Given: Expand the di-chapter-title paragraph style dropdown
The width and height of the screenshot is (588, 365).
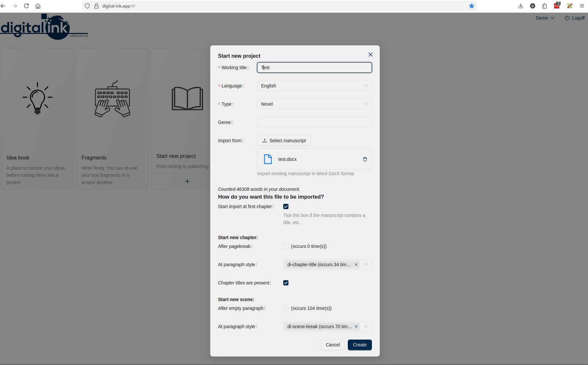Looking at the screenshot, I should click(x=366, y=265).
